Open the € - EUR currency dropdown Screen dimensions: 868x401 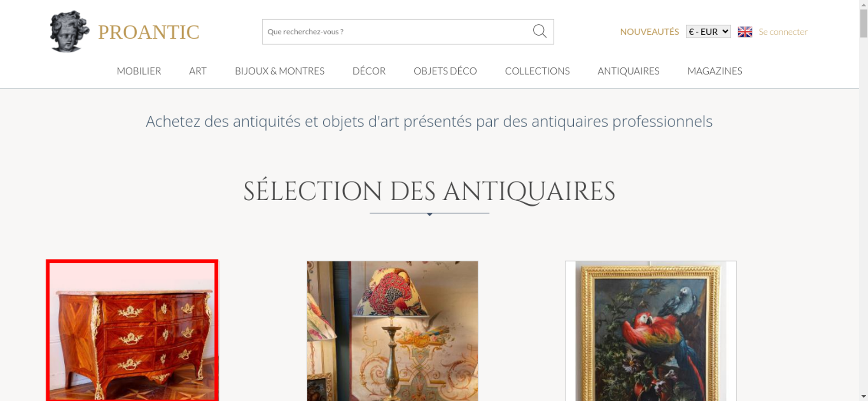point(708,32)
